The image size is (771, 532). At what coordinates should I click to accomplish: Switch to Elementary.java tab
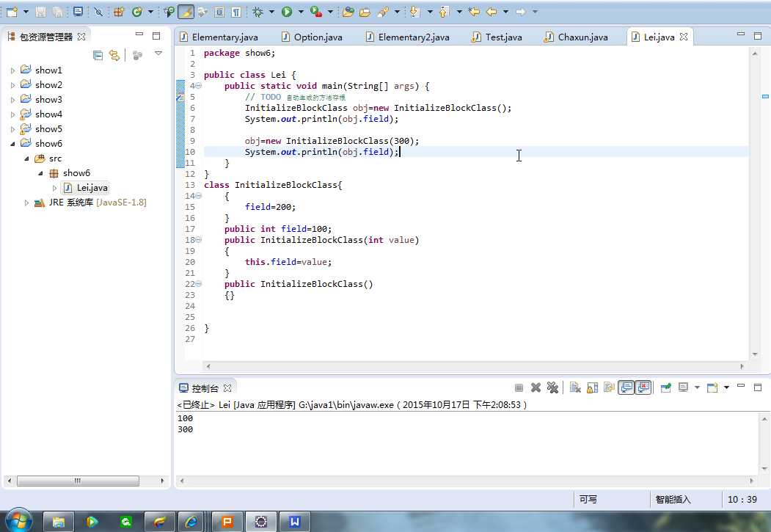(x=219, y=37)
